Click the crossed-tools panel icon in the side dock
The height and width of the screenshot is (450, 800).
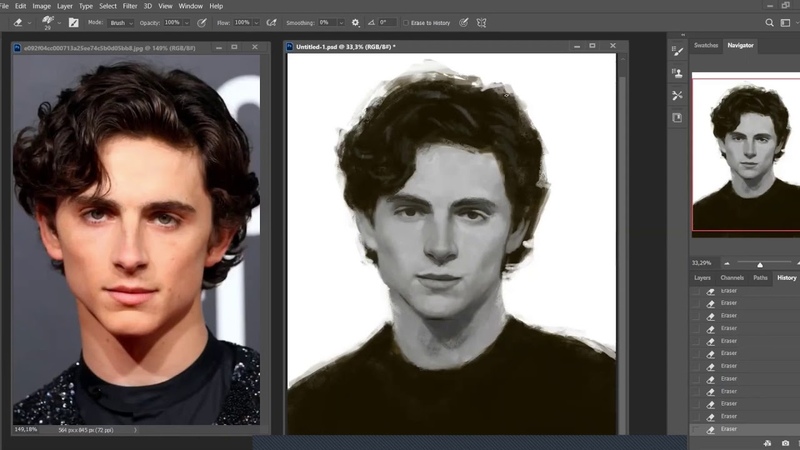coord(677,96)
